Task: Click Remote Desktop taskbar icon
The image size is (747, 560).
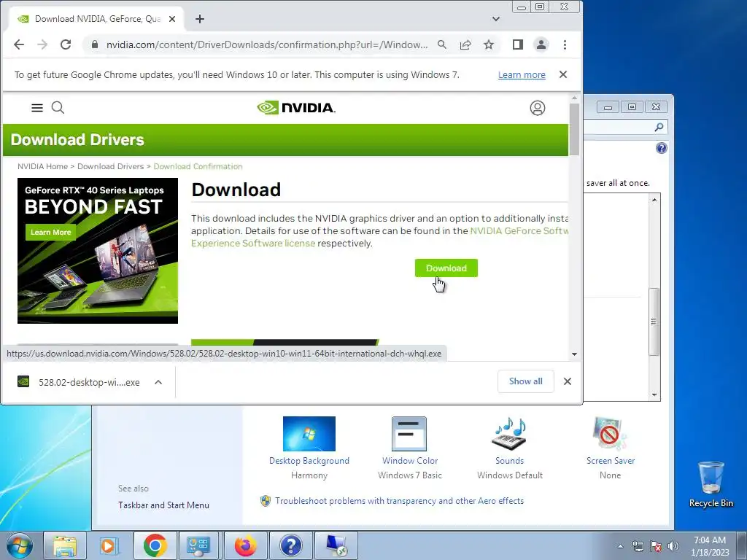Action: click(x=336, y=545)
